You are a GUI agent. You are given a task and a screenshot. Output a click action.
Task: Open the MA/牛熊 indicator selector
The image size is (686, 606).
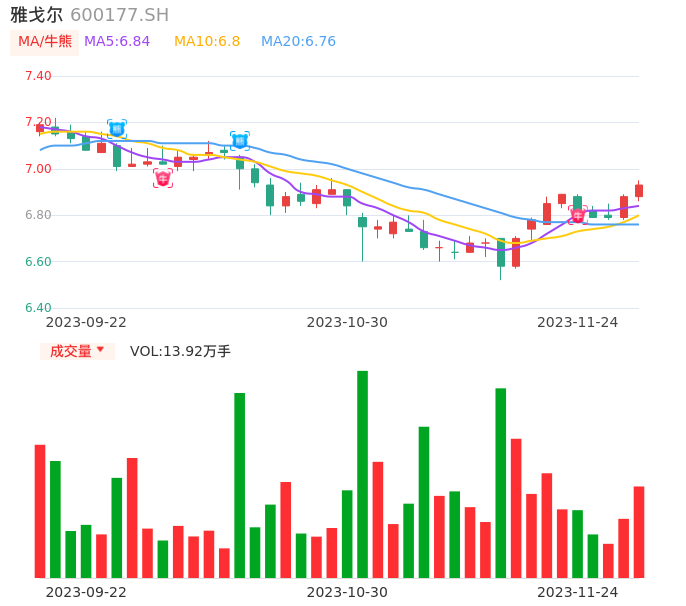click(45, 42)
